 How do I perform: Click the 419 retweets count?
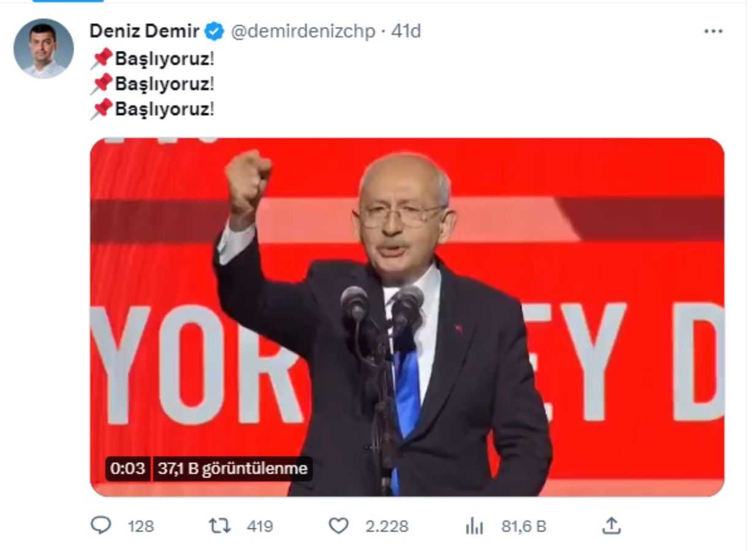click(260, 526)
